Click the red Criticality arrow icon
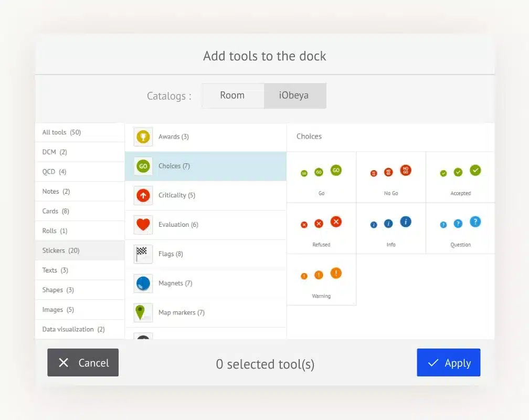Image resolution: width=529 pixels, height=420 pixels. pos(143,195)
